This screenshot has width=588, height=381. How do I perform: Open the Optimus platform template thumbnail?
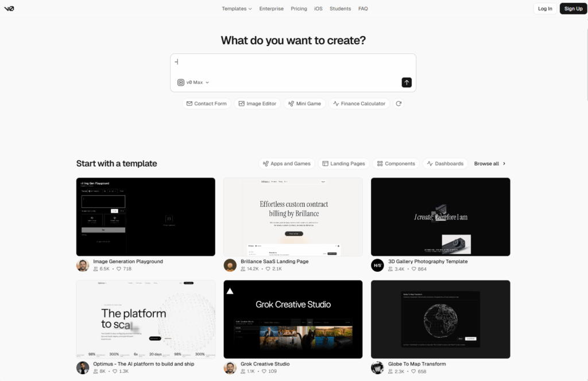[145, 320]
